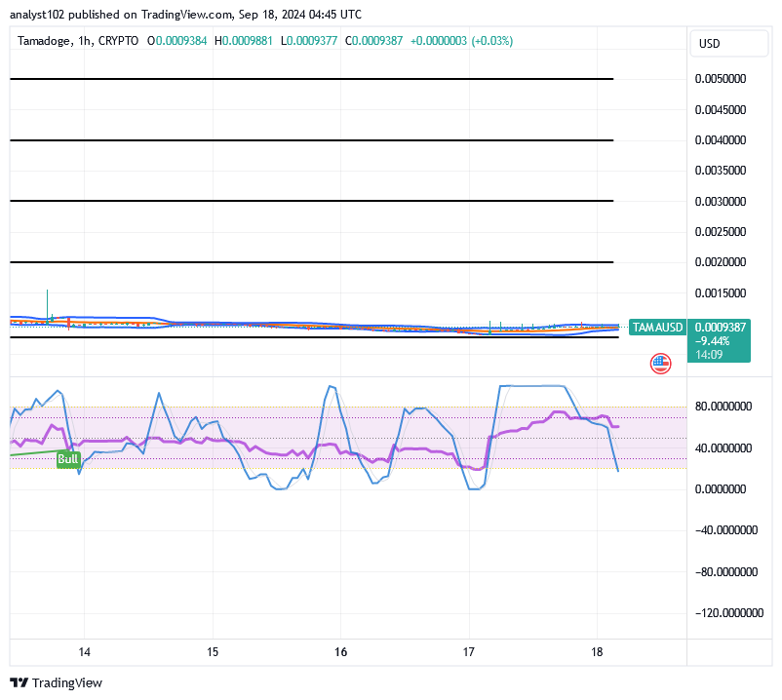The image size is (782, 700).
Task: Click the 0.0025000 price axis label
Action: (721, 232)
